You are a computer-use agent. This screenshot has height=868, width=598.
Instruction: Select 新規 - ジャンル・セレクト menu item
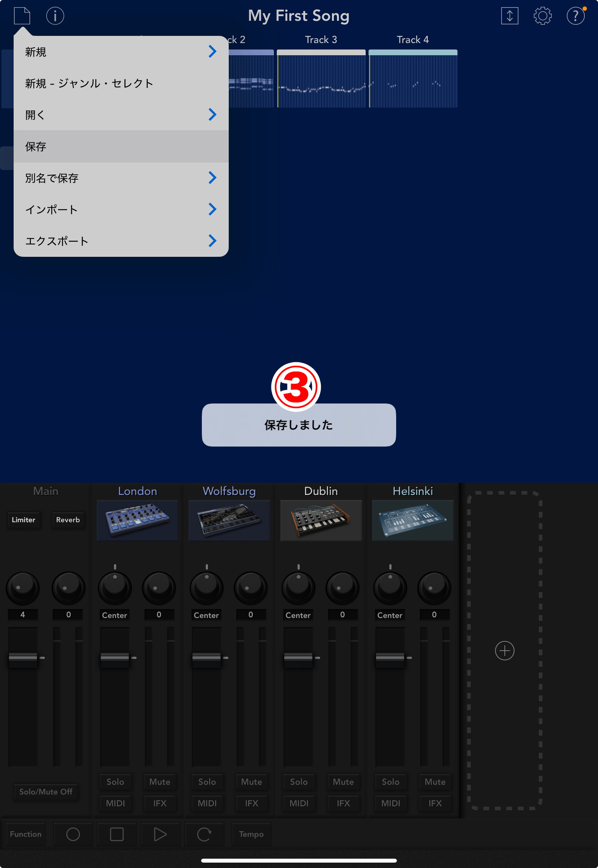121,83
